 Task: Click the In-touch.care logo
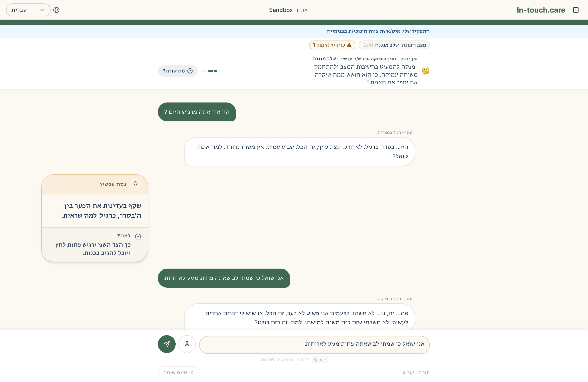[x=541, y=10]
